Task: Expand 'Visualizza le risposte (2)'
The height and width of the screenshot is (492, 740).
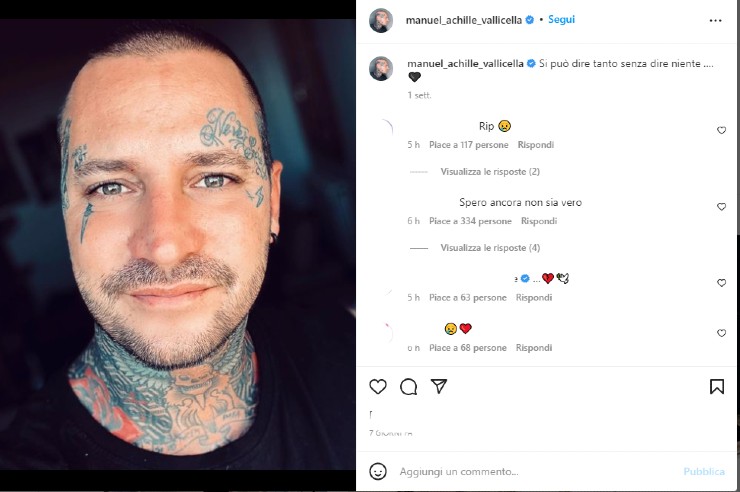Action: pos(490,172)
